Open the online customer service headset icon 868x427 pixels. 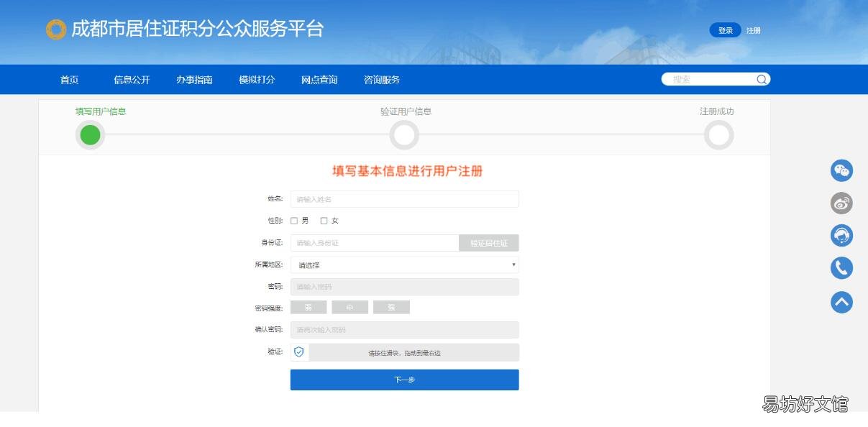pos(841,235)
